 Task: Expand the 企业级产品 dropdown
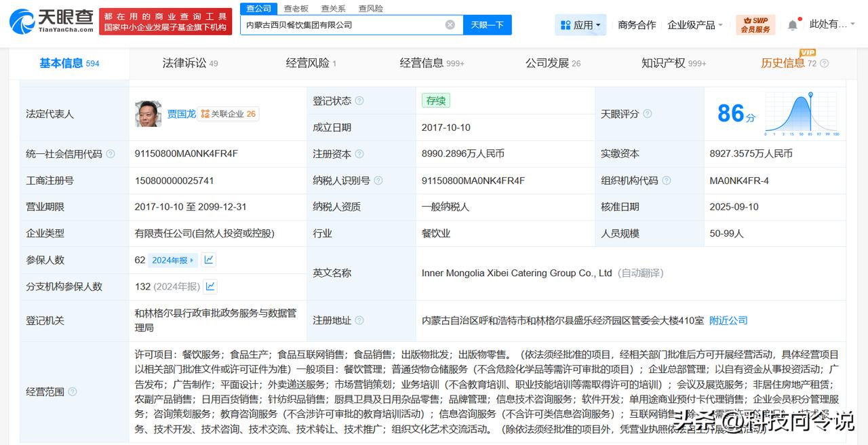(695, 25)
